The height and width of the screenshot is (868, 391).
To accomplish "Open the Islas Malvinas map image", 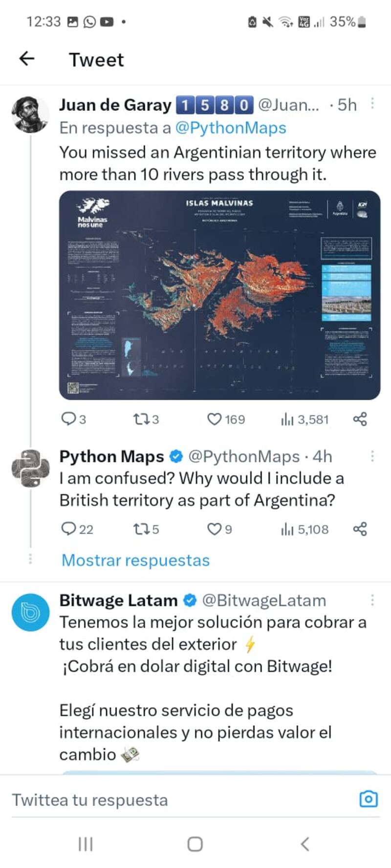I will (x=219, y=295).
